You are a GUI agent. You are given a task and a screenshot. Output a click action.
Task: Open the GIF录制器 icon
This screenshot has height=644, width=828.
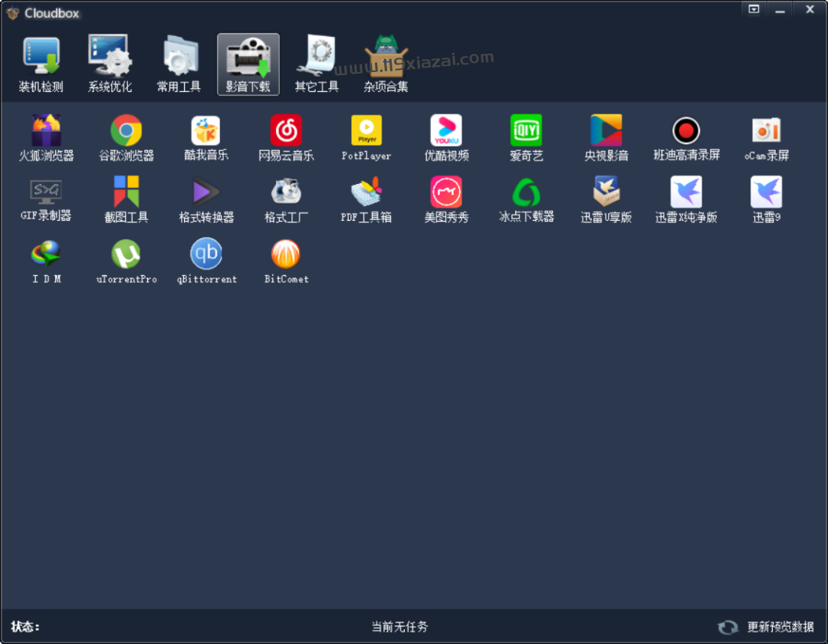pos(46,192)
